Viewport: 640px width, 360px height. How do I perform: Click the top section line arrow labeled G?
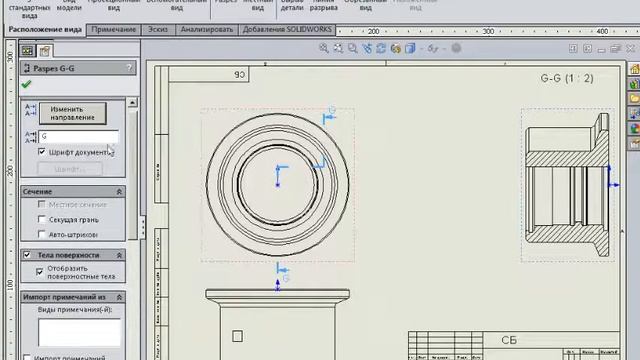tap(329, 116)
